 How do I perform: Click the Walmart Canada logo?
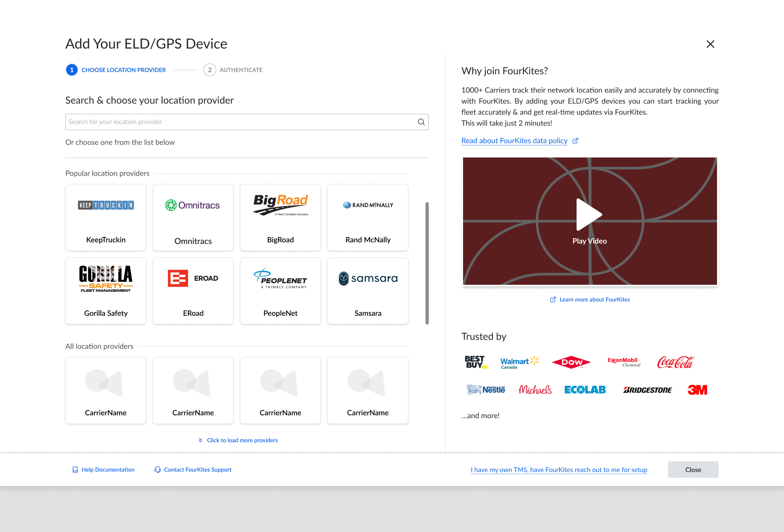pos(519,362)
